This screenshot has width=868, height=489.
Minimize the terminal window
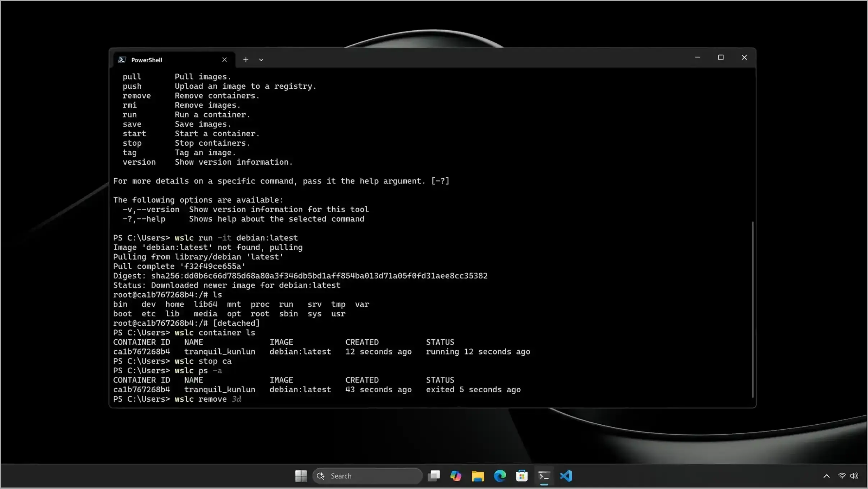tap(697, 58)
